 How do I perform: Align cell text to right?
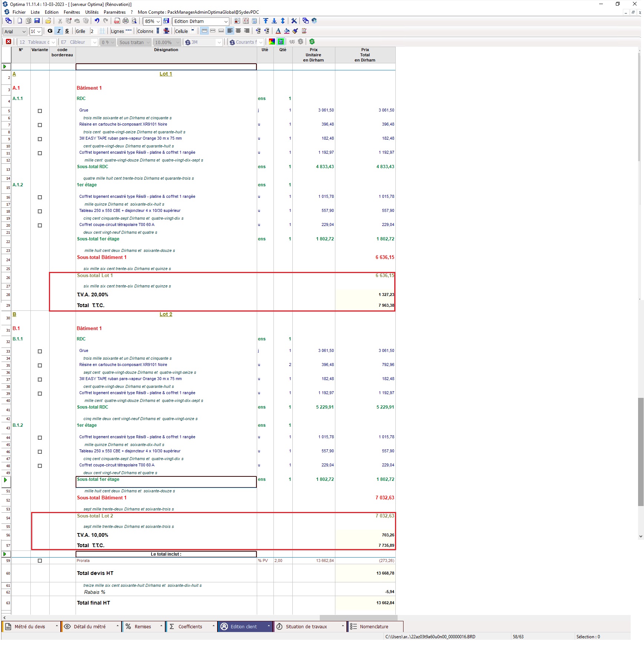coord(247,31)
